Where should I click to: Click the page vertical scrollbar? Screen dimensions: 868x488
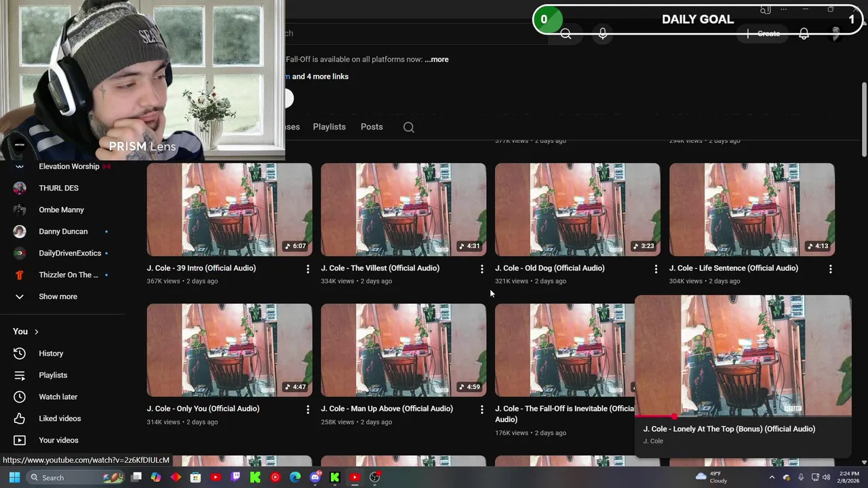tap(863, 120)
